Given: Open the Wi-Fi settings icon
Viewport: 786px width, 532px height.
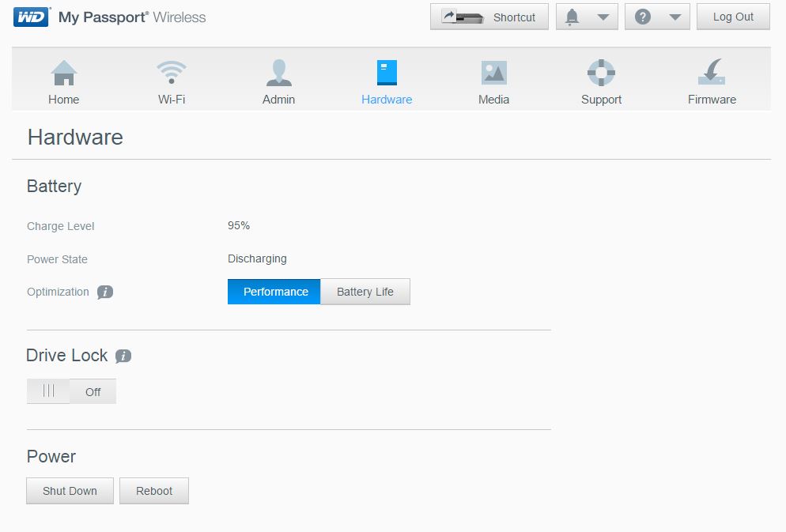Looking at the screenshot, I should click(172, 73).
